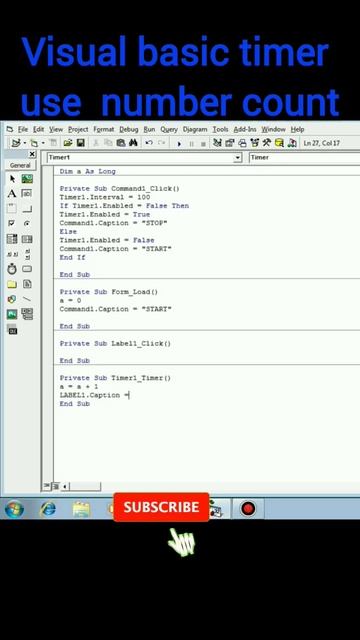The width and height of the screenshot is (360, 640).
Task: Select the Shape control tool
Action: [12, 299]
